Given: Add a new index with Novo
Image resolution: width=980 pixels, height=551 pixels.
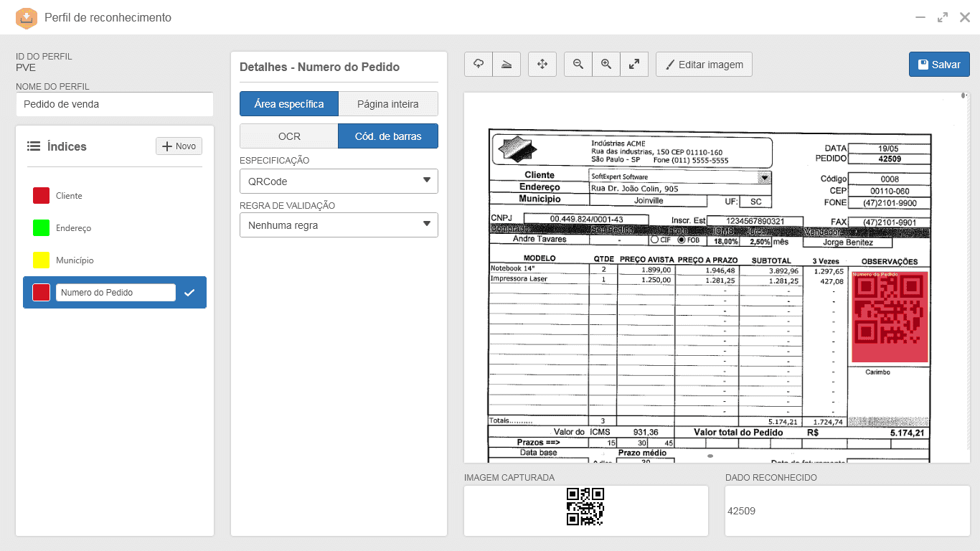Looking at the screenshot, I should coord(179,146).
